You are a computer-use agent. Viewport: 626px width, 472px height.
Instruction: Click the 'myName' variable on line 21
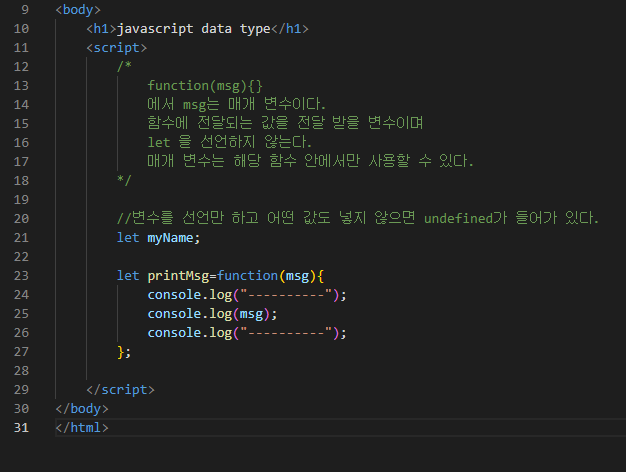tap(170, 238)
